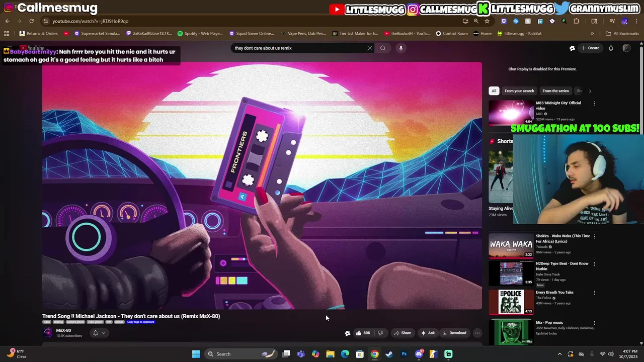
Task: Open Control Room bookmark
Action: [452, 34]
